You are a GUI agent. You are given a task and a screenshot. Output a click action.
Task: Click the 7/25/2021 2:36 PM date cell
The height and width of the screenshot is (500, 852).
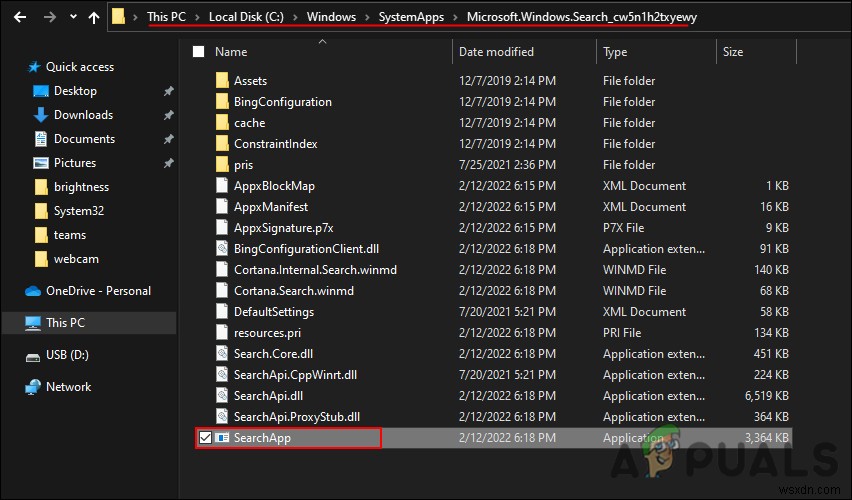(507, 165)
